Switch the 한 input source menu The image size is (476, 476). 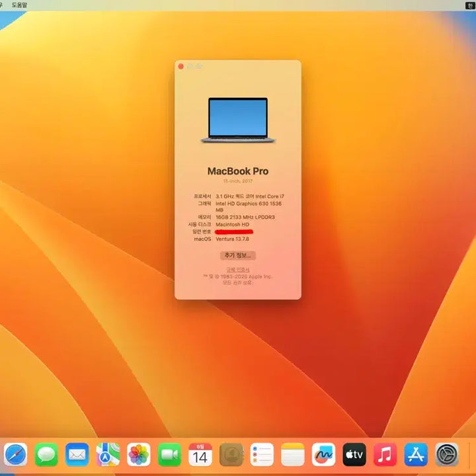[470, 5]
